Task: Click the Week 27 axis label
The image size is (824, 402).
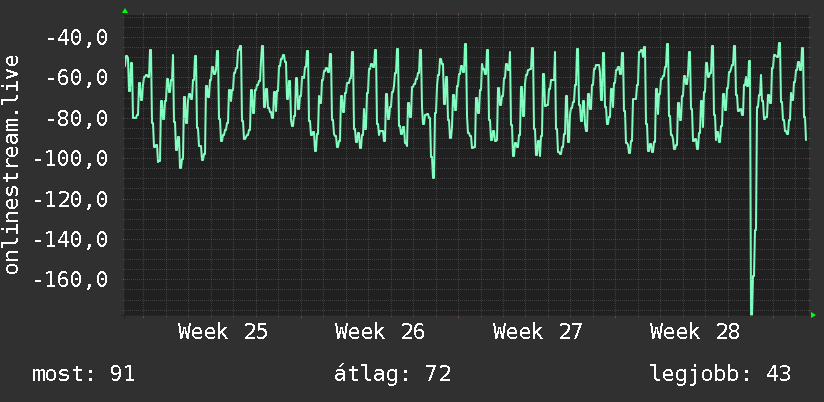Action: tap(538, 332)
